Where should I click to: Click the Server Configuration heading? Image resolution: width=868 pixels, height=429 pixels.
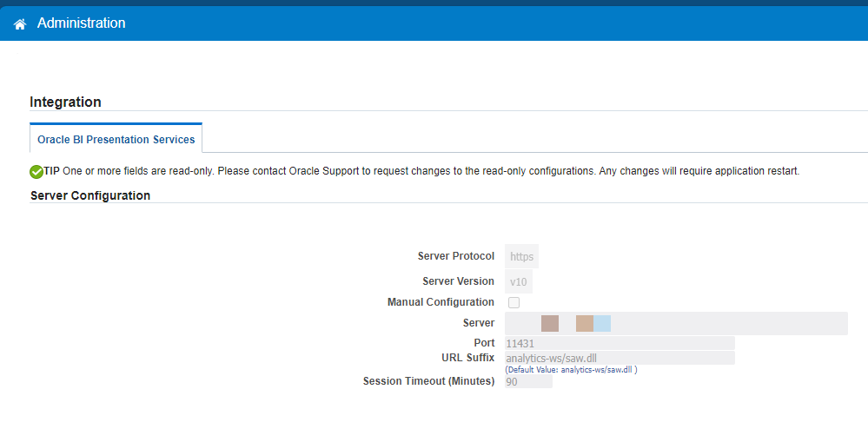point(90,195)
